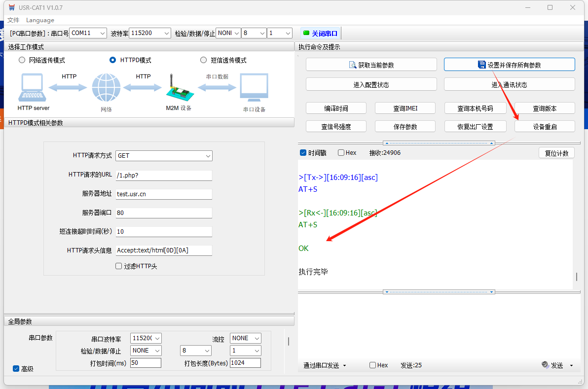Image resolution: width=588 pixels, height=389 pixels.
Task: Open the HTTP request method GET dropdown
Action: tap(164, 156)
